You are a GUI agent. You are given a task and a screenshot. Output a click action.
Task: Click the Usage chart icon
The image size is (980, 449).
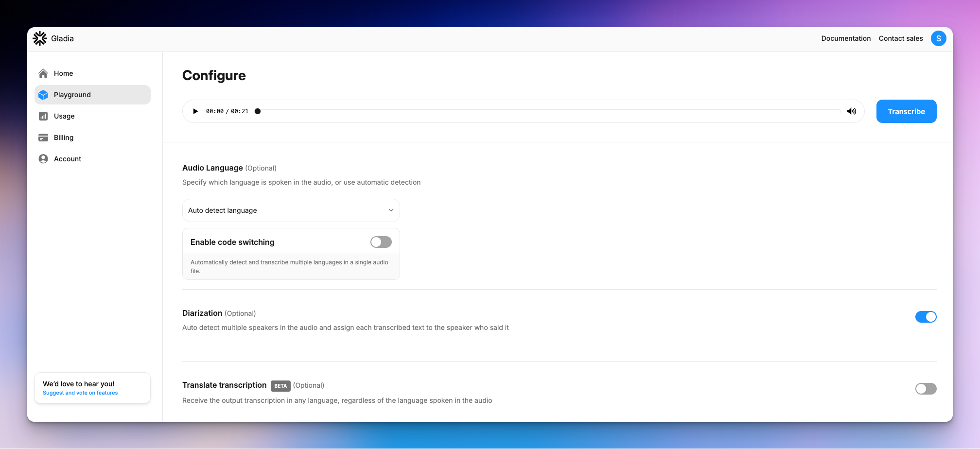click(x=43, y=116)
